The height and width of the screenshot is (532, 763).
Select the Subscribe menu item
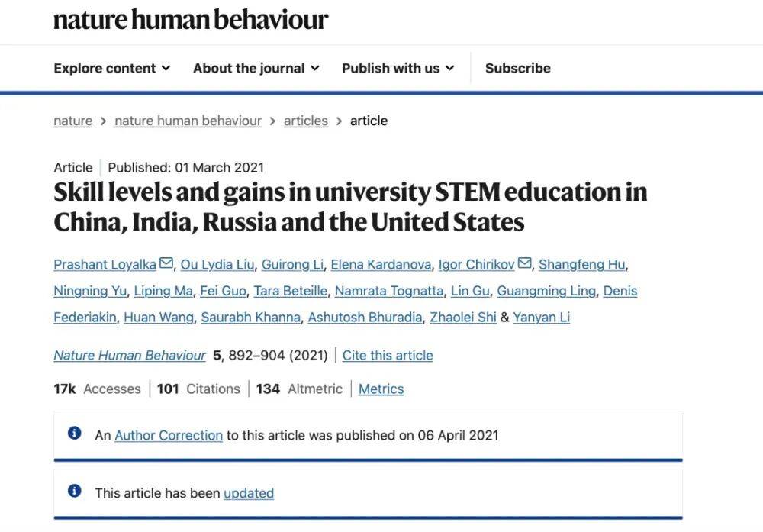517,68
